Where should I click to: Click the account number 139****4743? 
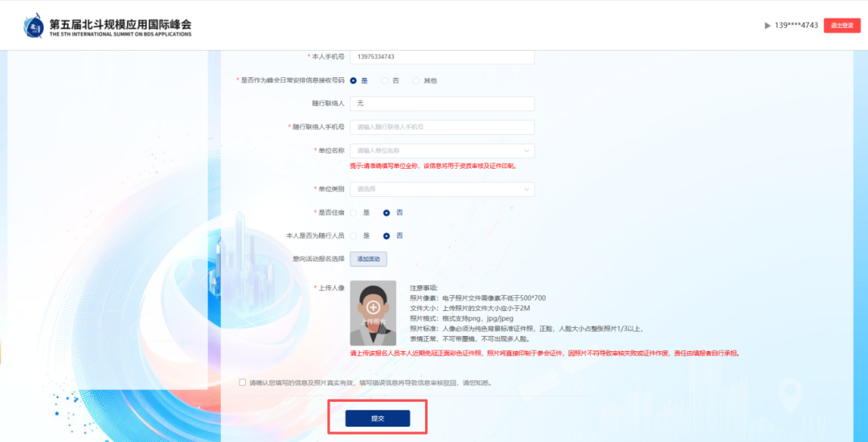click(796, 26)
